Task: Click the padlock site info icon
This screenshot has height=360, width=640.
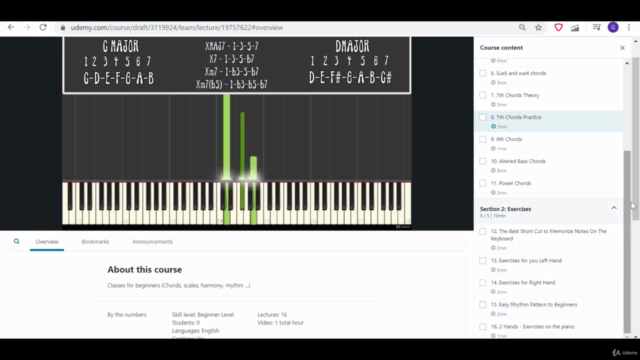Action: (x=62, y=28)
